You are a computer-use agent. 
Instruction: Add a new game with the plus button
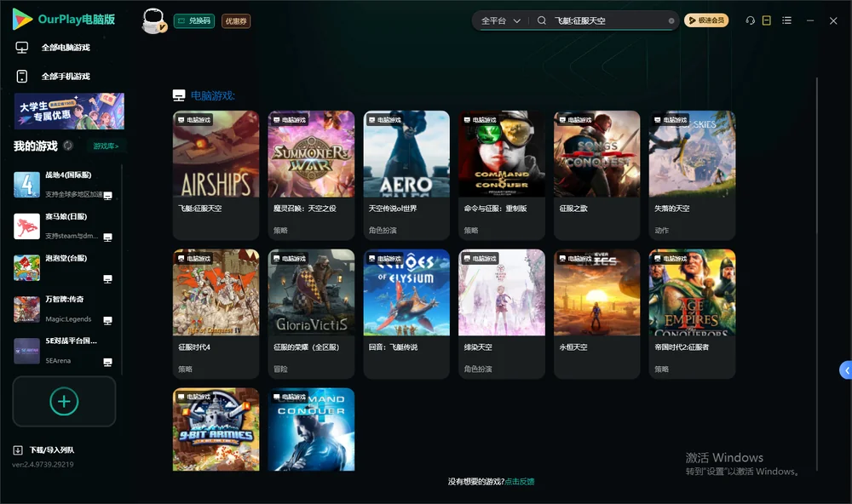click(64, 401)
